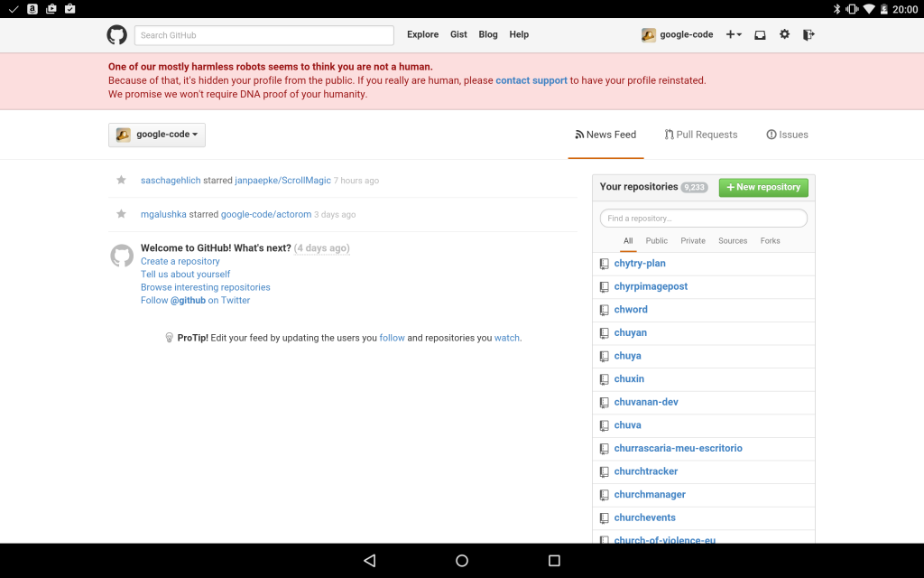Select the Private repositories filter
This screenshot has width=924, height=578.
693,240
